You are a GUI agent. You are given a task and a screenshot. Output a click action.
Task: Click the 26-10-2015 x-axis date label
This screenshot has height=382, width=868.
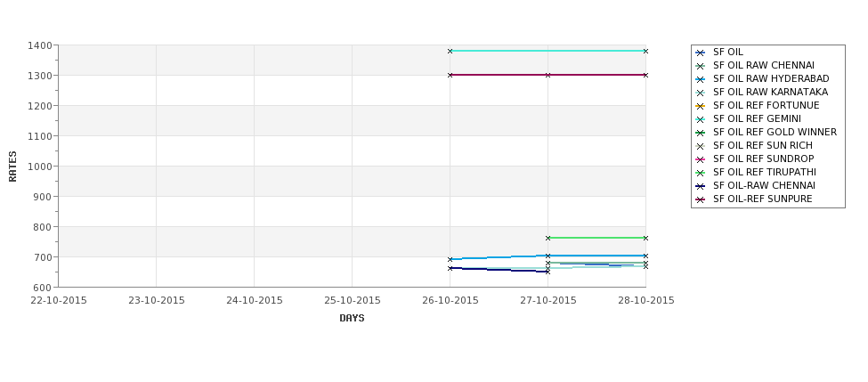coord(450,300)
